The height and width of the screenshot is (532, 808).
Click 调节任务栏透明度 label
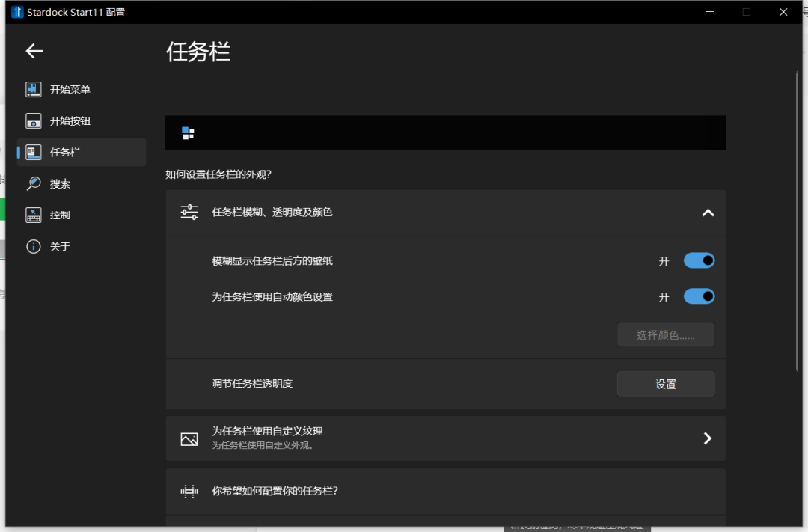pos(252,384)
